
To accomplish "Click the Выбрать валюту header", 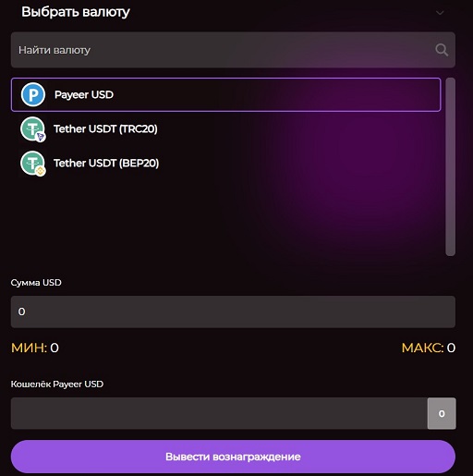I will click(x=76, y=12).
